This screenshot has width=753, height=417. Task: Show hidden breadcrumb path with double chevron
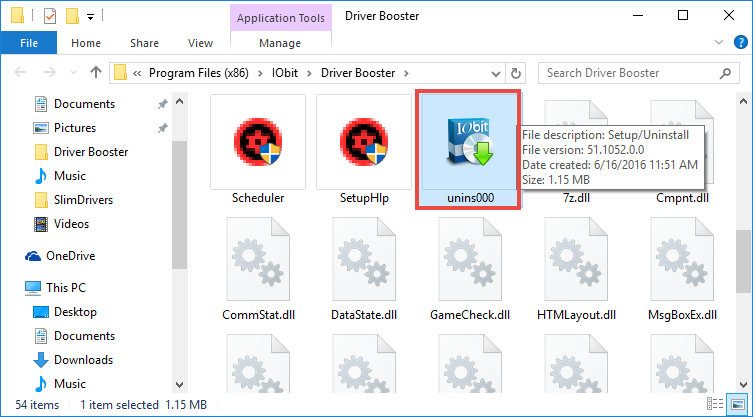(x=137, y=74)
